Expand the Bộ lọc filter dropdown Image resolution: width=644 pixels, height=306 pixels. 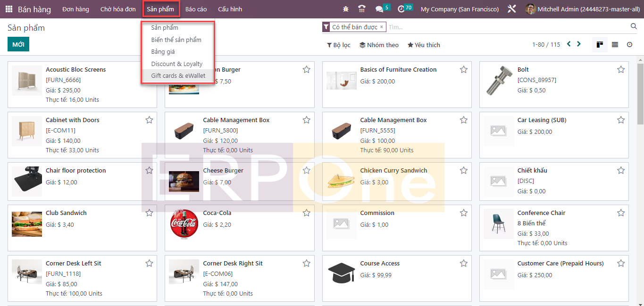(338, 45)
